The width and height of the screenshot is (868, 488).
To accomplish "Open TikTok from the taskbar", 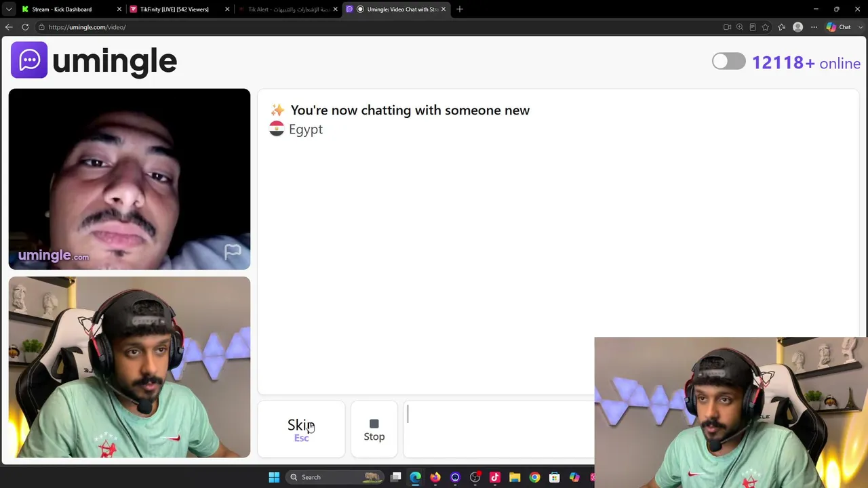I will click(x=495, y=477).
